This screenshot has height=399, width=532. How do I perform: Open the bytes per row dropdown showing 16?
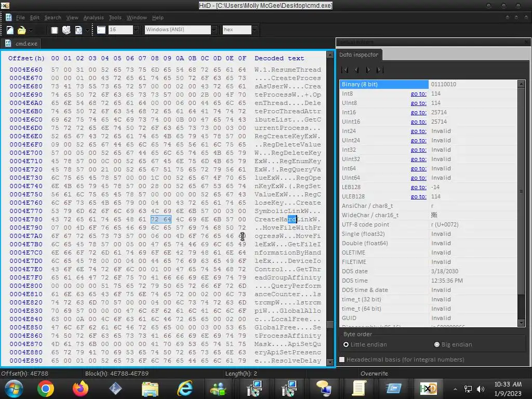point(136,30)
